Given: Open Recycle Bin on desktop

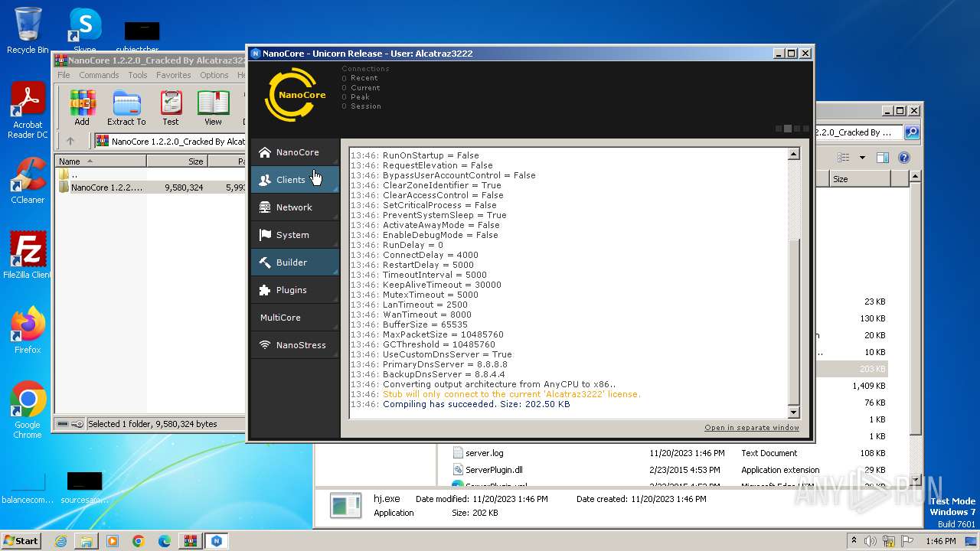Looking at the screenshot, I should (28, 31).
